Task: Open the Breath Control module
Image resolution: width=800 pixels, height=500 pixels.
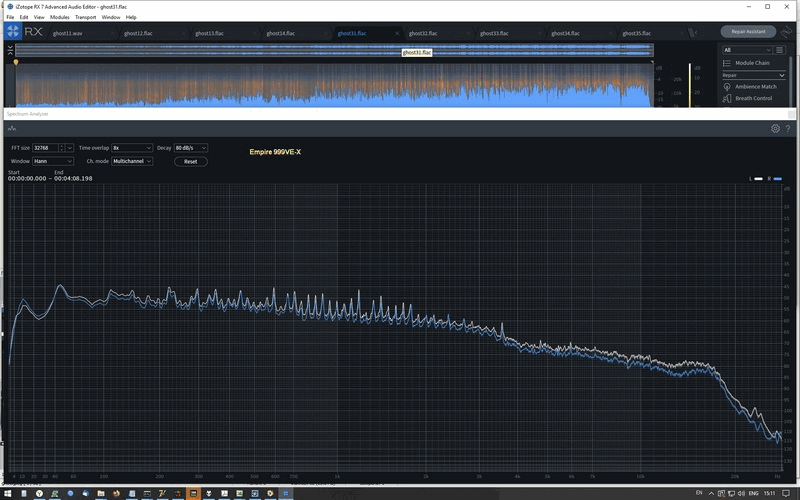Action: point(754,98)
